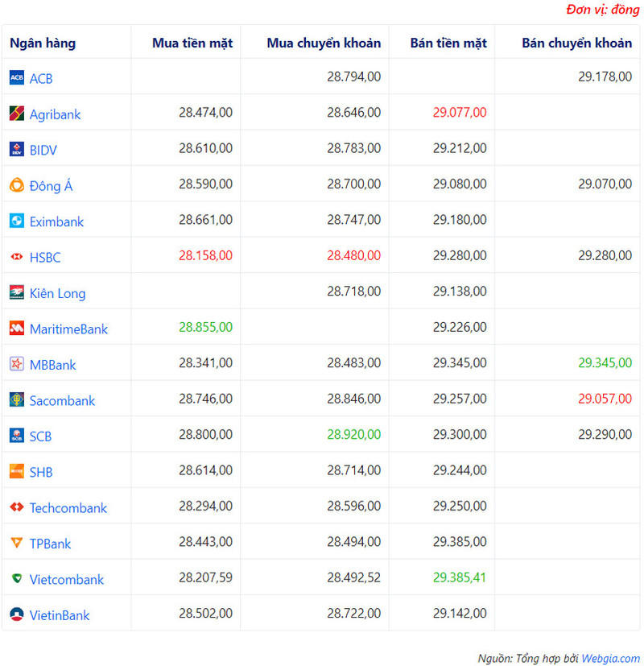Click the Vietcombank shield logo icon
Screen dimensions: 644x666
(17, 579)
